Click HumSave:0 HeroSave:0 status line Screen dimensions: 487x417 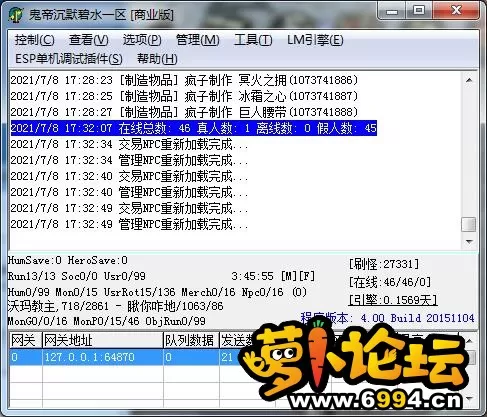point(68,260)
